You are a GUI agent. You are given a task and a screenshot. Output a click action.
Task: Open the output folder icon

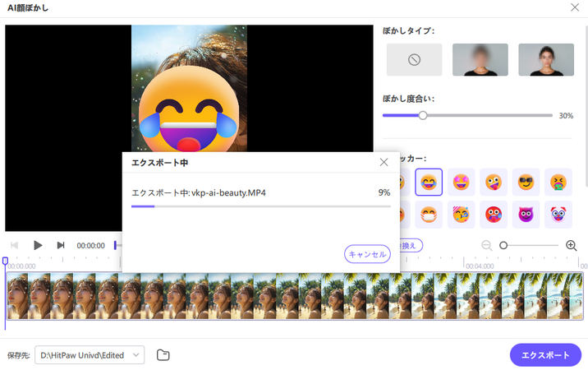[x=163, y=355]
